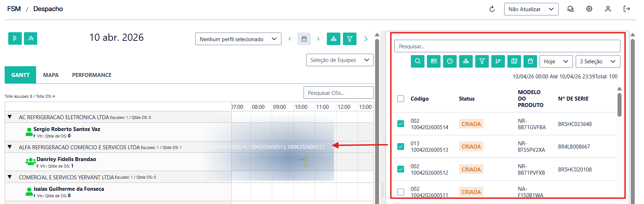Open the chat messages icon
644x204 pixels.
[570, 9]
